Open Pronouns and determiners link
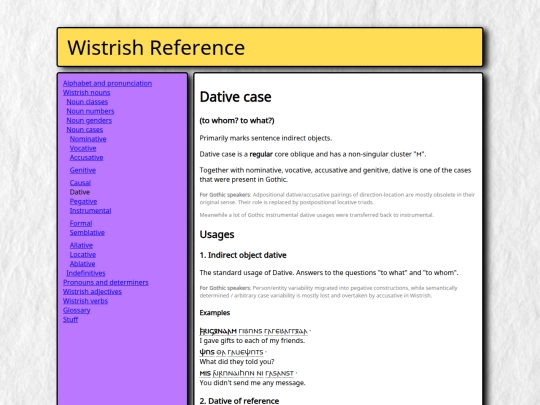Viewport: 540px width, 405px height. 106,283
